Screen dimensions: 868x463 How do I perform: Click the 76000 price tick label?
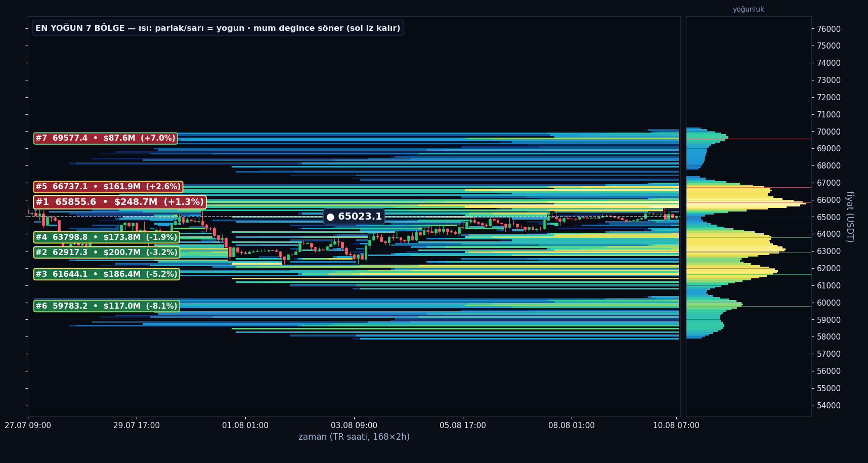click(829, 29)
